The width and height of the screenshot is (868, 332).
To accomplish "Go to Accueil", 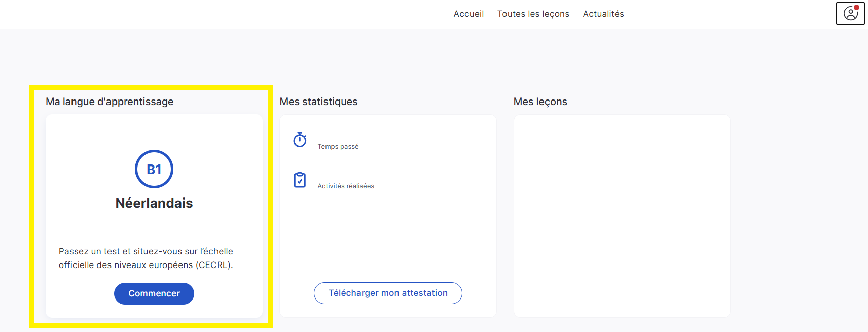I will click(x=468, y=14).
